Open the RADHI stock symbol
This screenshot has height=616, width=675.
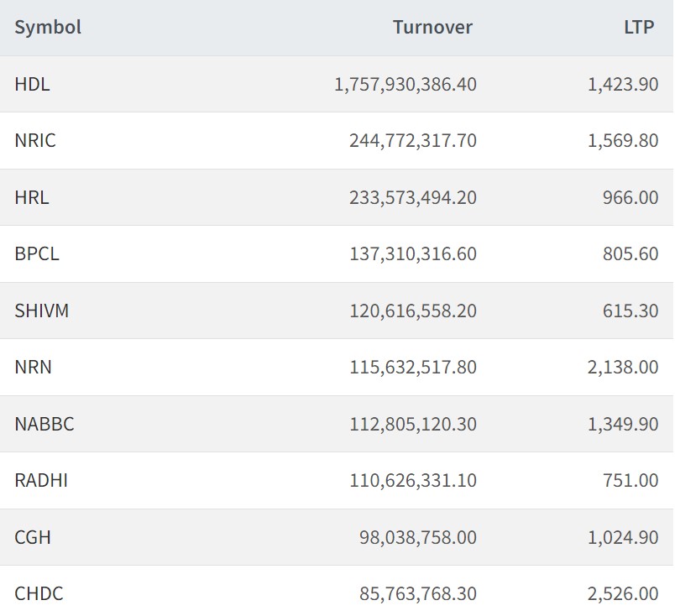41,480
